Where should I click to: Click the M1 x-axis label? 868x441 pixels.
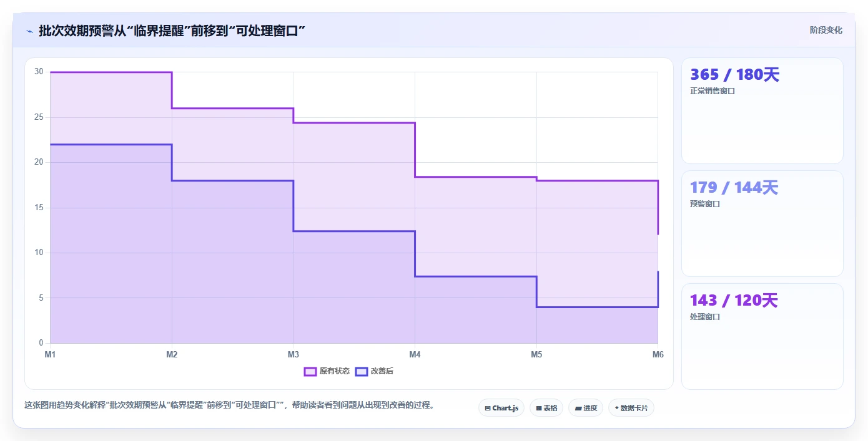coord(50,355)
